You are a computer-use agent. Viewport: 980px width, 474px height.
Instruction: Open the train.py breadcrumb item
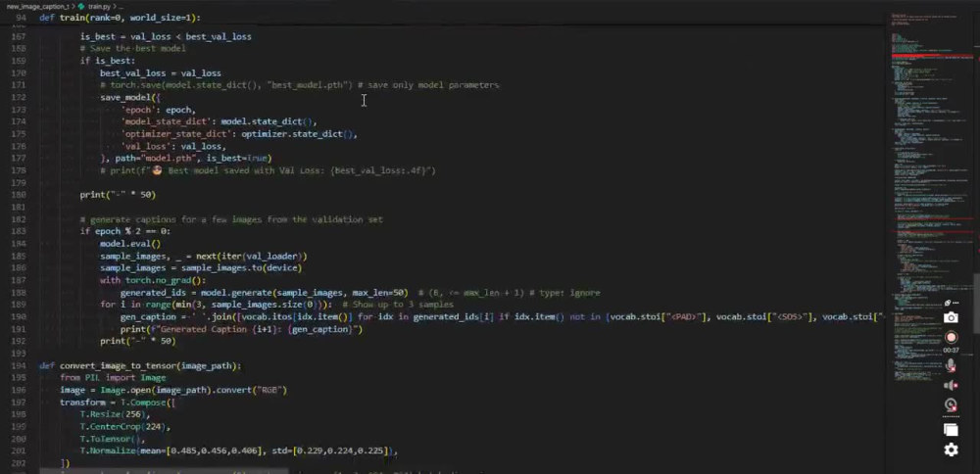pyautogui.click(x=98, y=6)
